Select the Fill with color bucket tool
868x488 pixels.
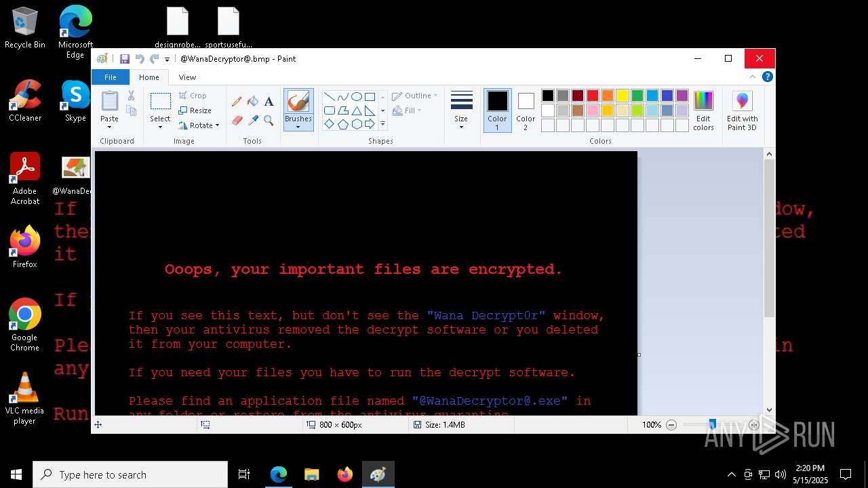click(x=253, y=102)
